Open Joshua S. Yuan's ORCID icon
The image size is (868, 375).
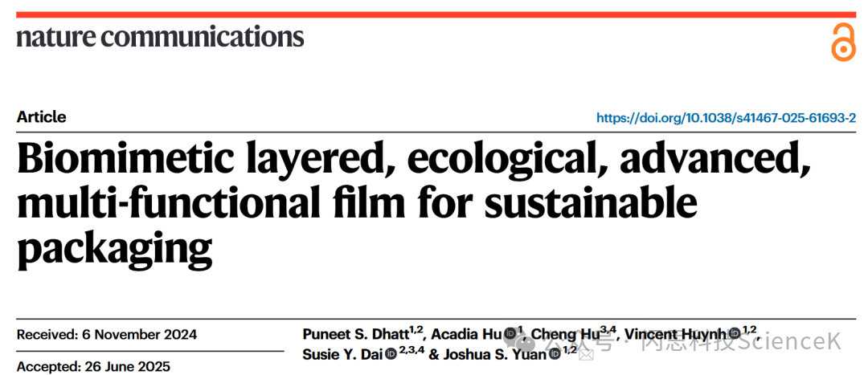555,354
